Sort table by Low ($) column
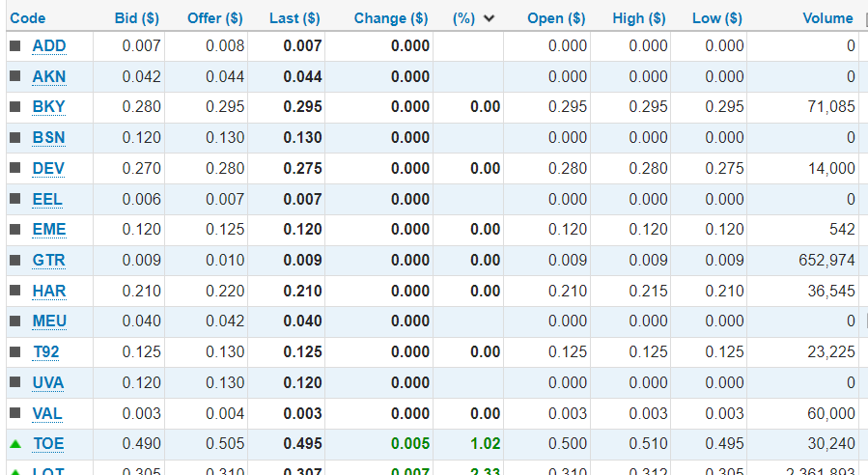The height and width of the screenshot is (475, 868). (716, 18)
